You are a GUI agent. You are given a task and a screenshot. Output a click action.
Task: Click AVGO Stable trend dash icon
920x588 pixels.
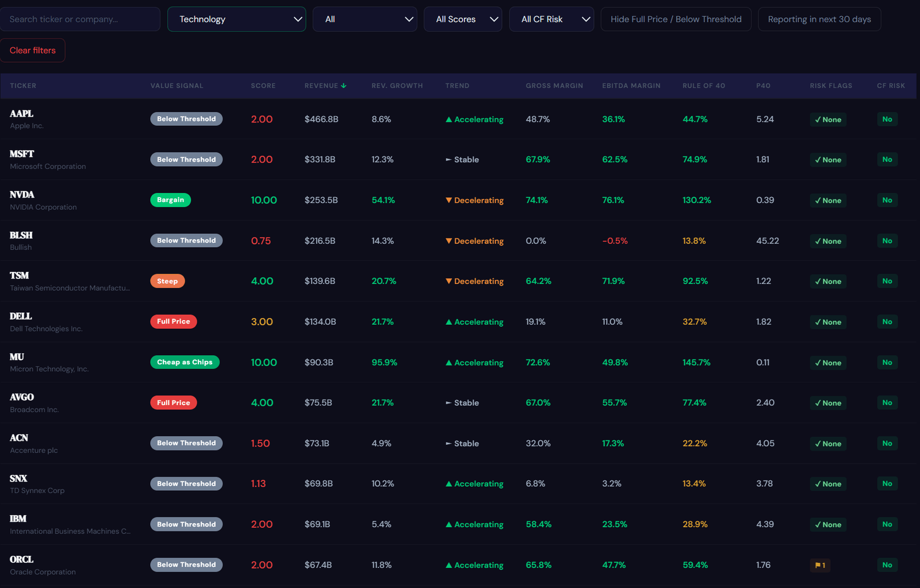point(448,403)
